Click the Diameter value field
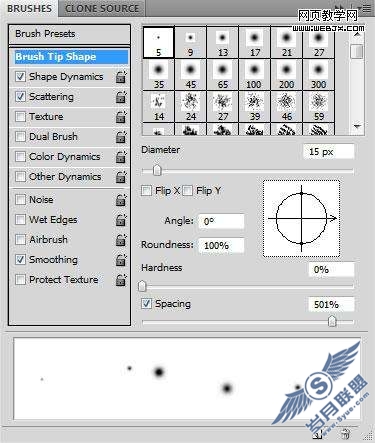Screen dimensions: 375x443 (329, 152)
